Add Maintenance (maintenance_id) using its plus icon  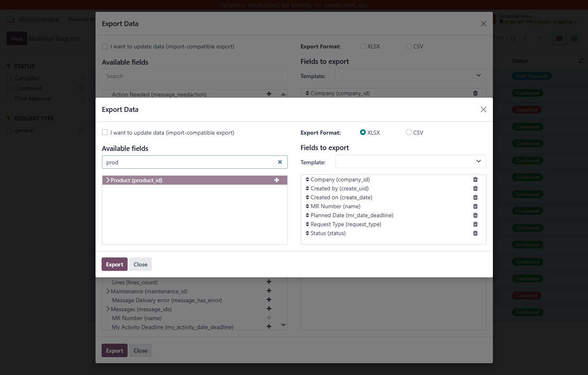269,291
